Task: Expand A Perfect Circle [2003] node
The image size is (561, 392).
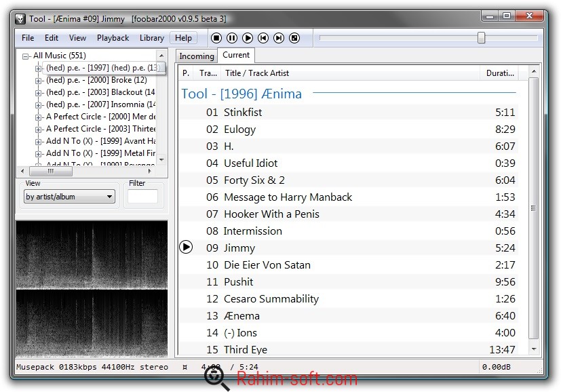Action: click(38, 129)
